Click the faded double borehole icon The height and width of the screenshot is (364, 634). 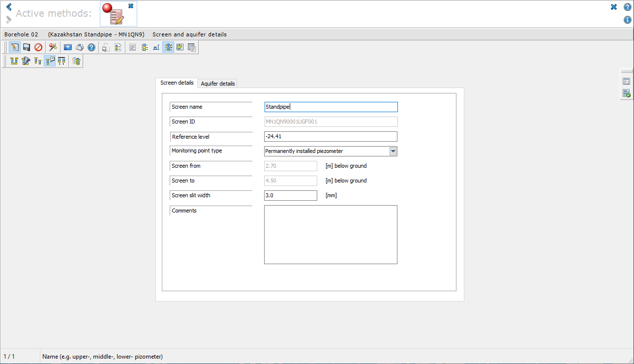coord(76,61)
